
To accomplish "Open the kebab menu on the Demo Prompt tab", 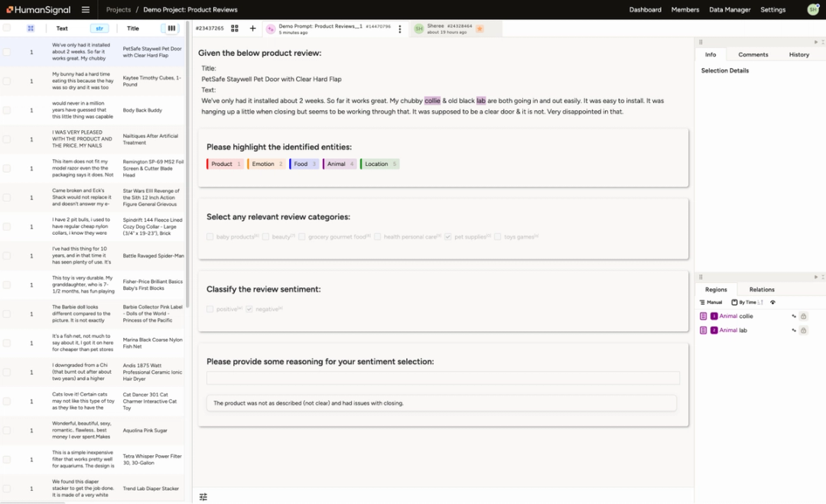I will click(x=400, y=28).
